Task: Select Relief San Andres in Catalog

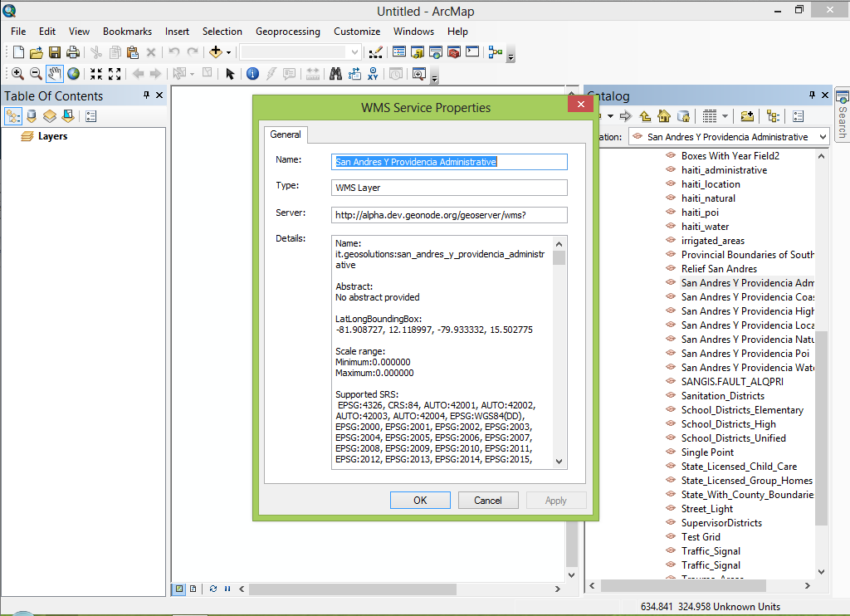Action: (719, 269)
